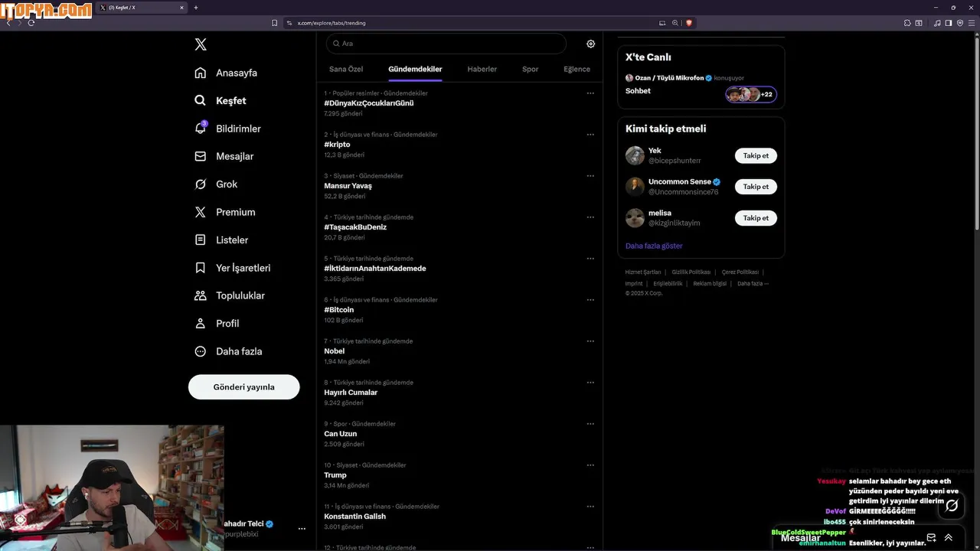Open more options for Hayırlı Cumalar trend
This screenshot has width=980, height=551.
pos(590,383)
